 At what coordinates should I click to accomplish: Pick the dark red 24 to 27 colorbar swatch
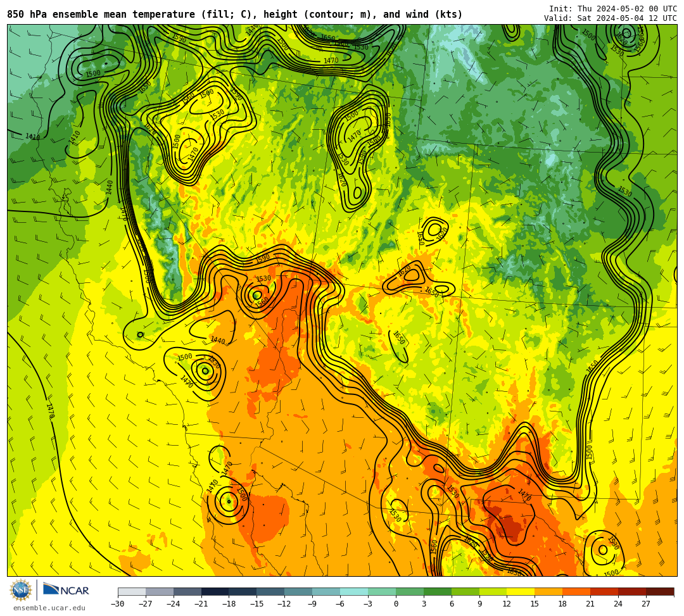[x=633, y=591]
